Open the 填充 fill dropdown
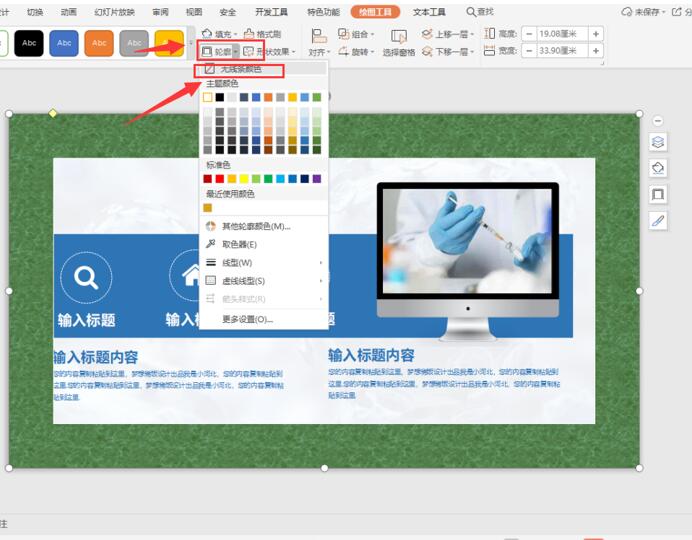The height and width of the screenshot is (540, 692). tap(220, 33)
